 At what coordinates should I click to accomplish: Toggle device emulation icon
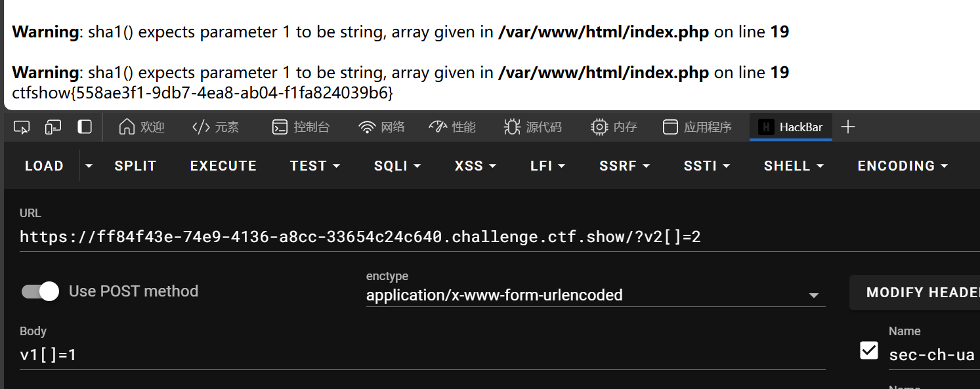tap(53, 127)
